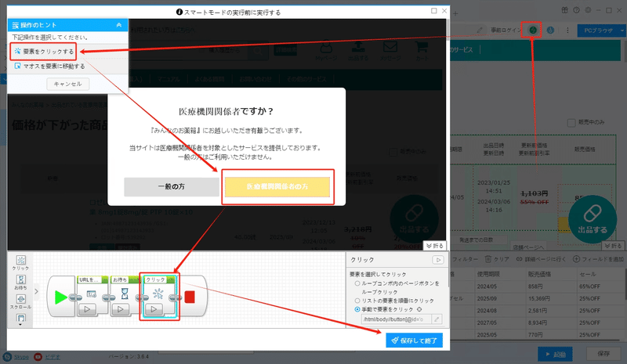The width and height of the screenshot is (627, 364).
Task: Select ループコンボ内のページボタンをループクリック radio option
Action: (357, 283)
